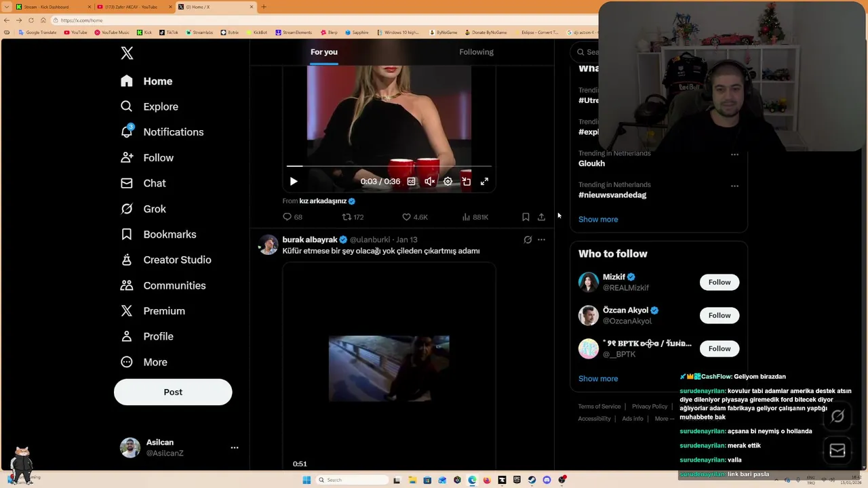The width and height of the screenshot is (868, 488).
Task: Switch to the Following tab
Action: [476, 52]
